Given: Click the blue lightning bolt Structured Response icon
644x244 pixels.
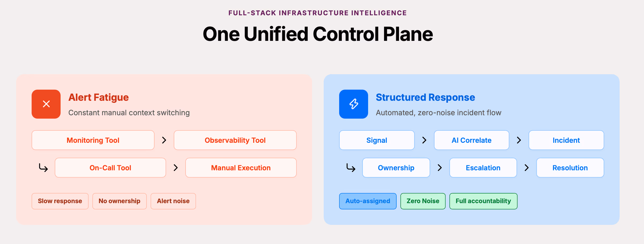Looking at the screenshot, I should click(x=354, y=104).
